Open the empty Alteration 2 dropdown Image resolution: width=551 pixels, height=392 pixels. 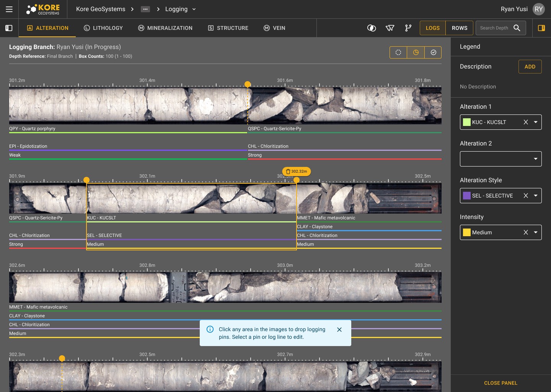[x=501, y=159]
